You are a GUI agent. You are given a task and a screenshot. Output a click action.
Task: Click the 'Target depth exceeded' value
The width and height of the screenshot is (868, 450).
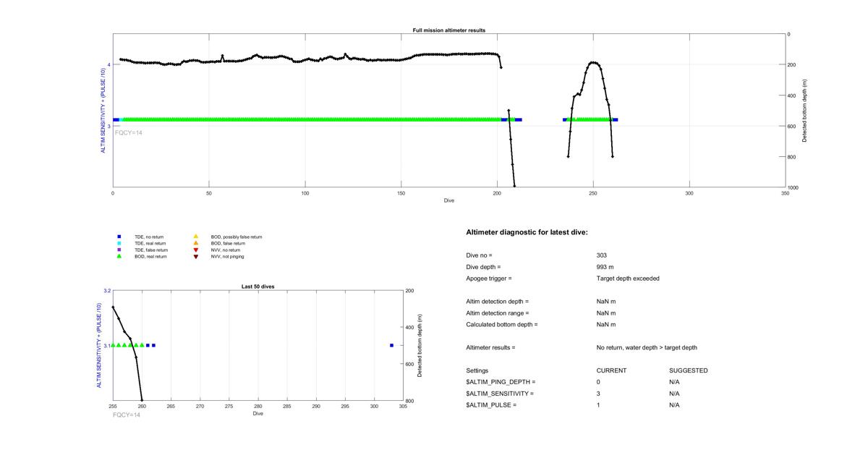pyautogui.click(x=628, y=279)
